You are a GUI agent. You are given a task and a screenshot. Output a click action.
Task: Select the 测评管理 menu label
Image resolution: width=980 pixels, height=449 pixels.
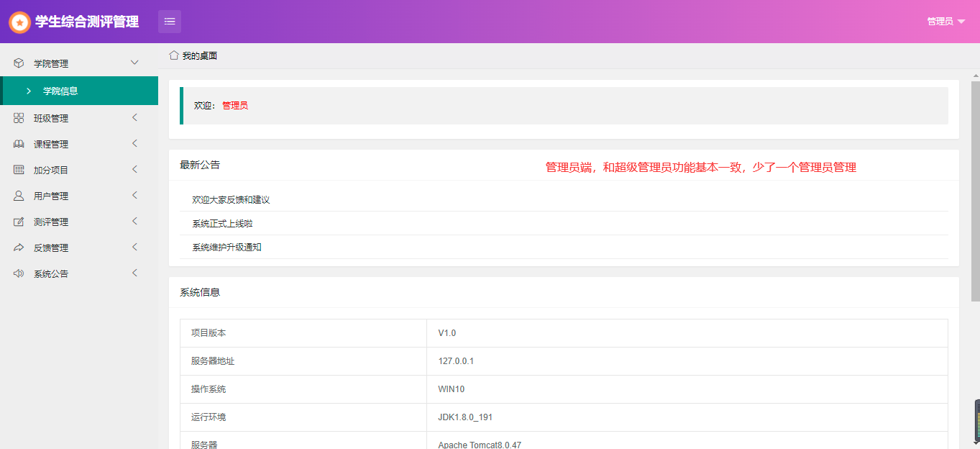(x=51, y=222)
